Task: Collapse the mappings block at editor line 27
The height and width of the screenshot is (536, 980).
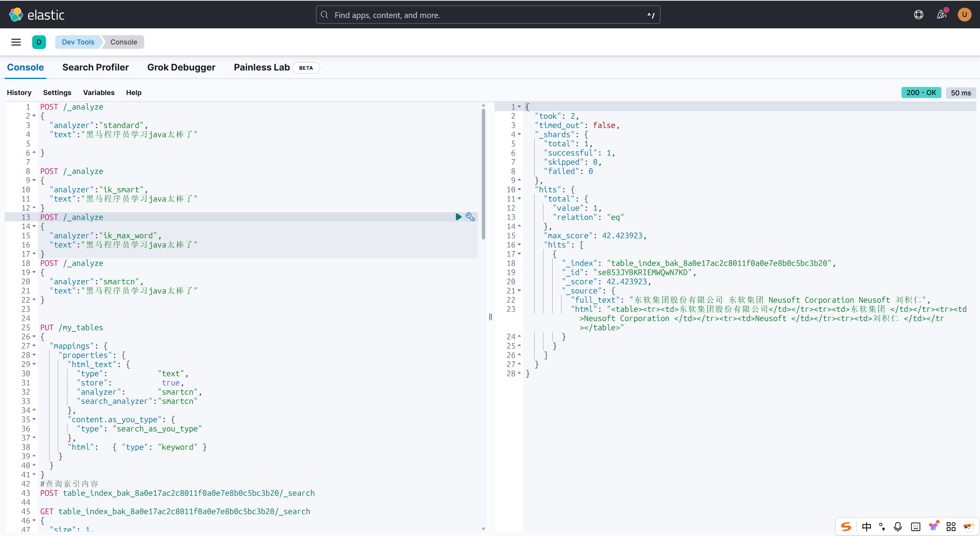Action: click(x=34, y=346)
